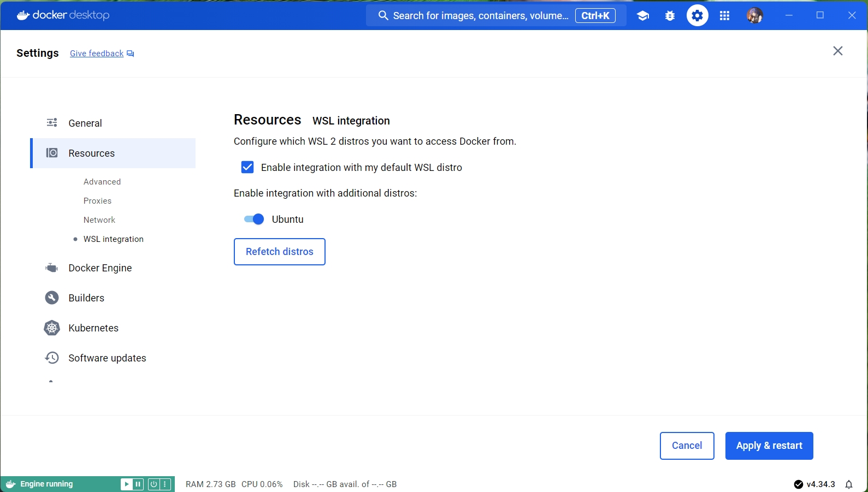Viewport: 868px width, 492px height.
Task: Open the engine three-dot more options menu
Action: point(165,484)
